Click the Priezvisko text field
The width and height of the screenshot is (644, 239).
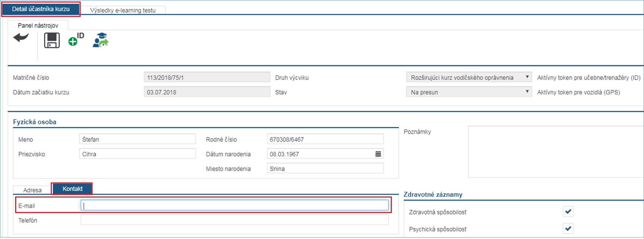coord(137,154)
